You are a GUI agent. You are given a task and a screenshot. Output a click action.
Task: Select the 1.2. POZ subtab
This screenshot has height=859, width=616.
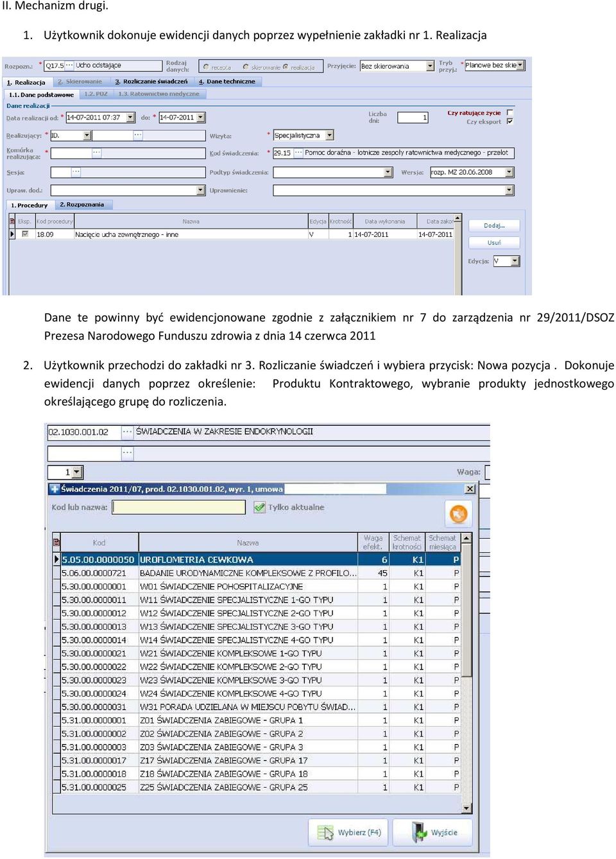pos(96,94)
